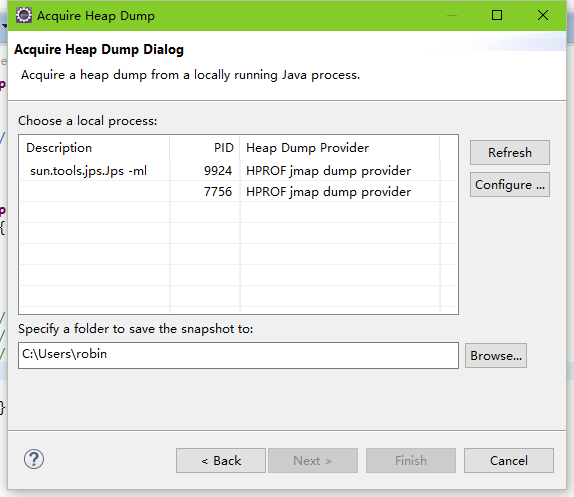Sort by the PID column header

205,148
